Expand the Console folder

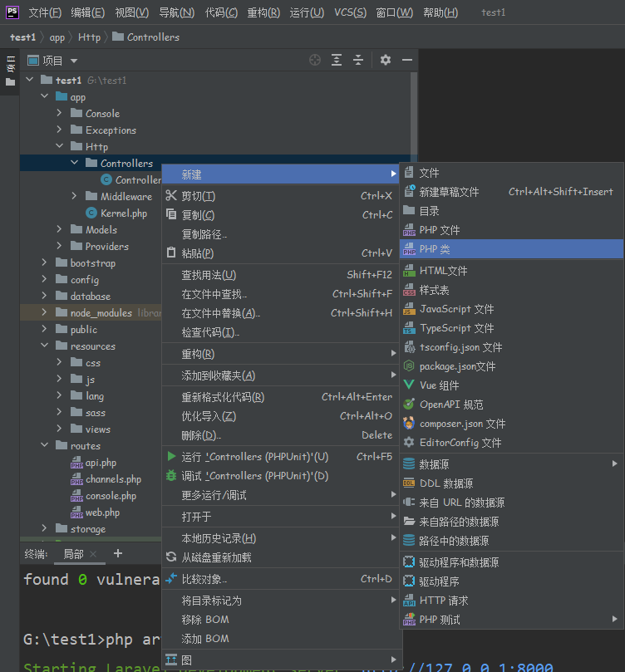[59, 113]
